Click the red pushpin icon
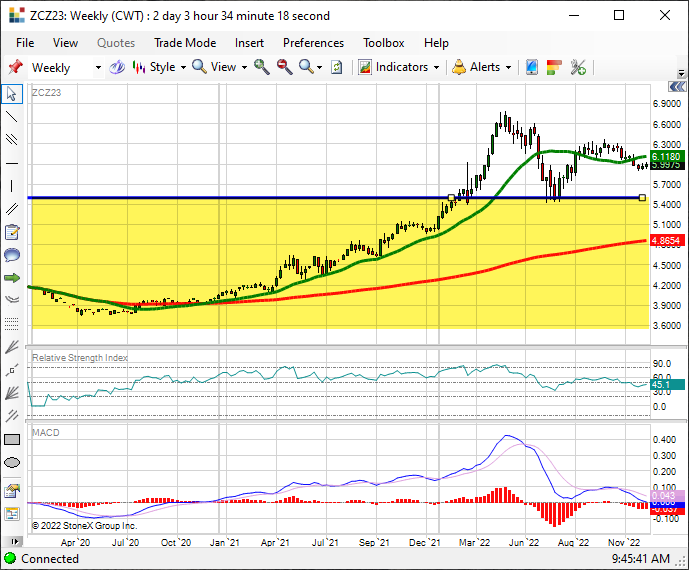 (15, 67)
